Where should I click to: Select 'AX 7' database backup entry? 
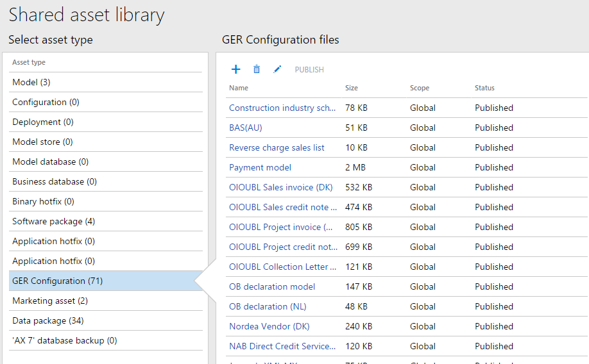64,340
